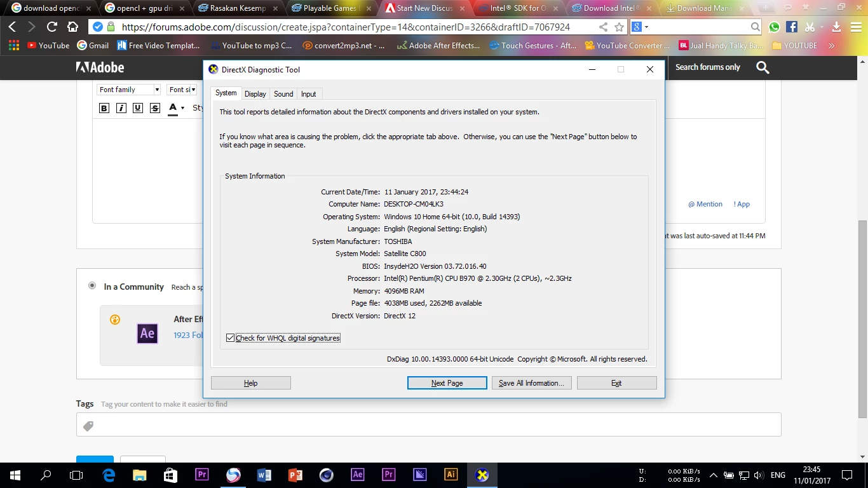The height and width of the screenshot is (488, 868).
Task: Open File Explorer from taskbar
Action: pyautogui.click(x=139, y=475)
